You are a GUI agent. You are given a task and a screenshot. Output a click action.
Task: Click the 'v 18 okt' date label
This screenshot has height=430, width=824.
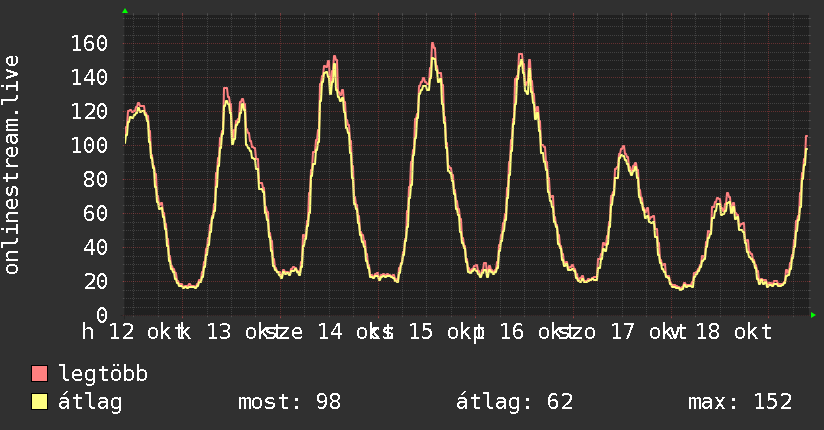(724, 332)
